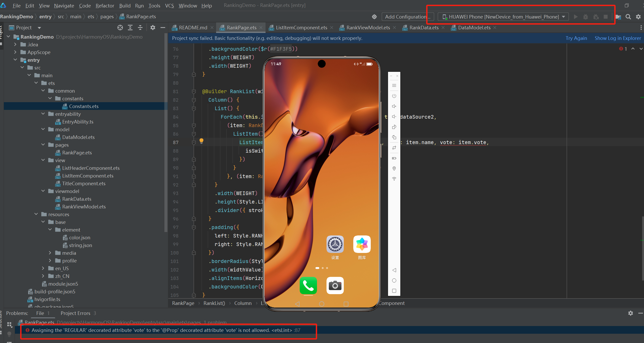
Task: Click the lightbulb quick-fix on line 87
Action: pyautogui.click(x=201, y=141)
